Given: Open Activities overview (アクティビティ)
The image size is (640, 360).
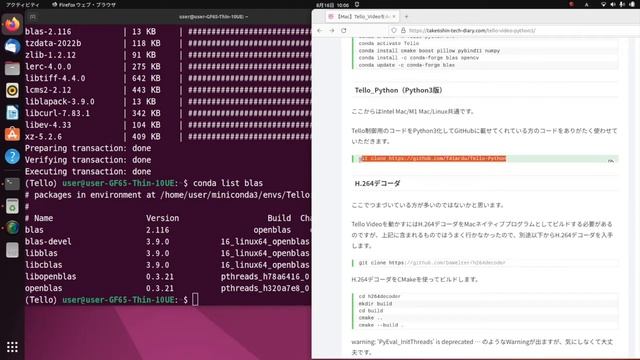Looking at the screenshot, I should (22, 5).
